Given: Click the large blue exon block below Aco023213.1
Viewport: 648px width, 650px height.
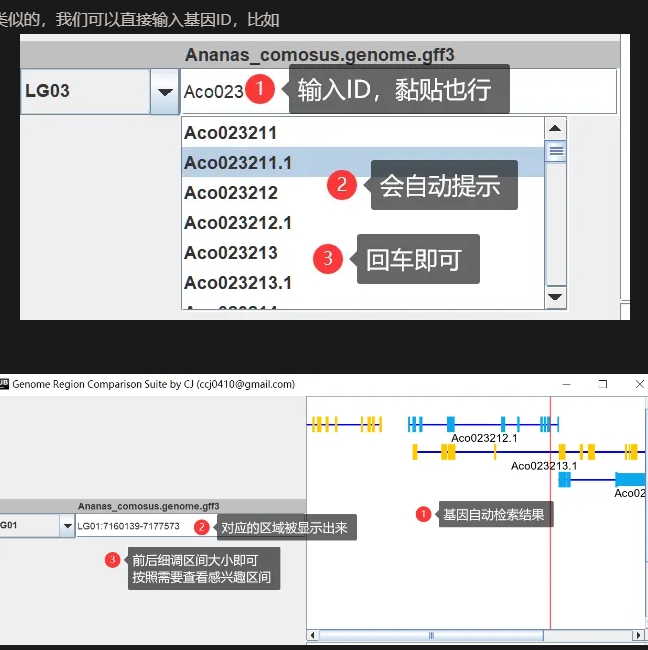Looking at the screenshot, I should pyautogui.click(x=630, y=480).
